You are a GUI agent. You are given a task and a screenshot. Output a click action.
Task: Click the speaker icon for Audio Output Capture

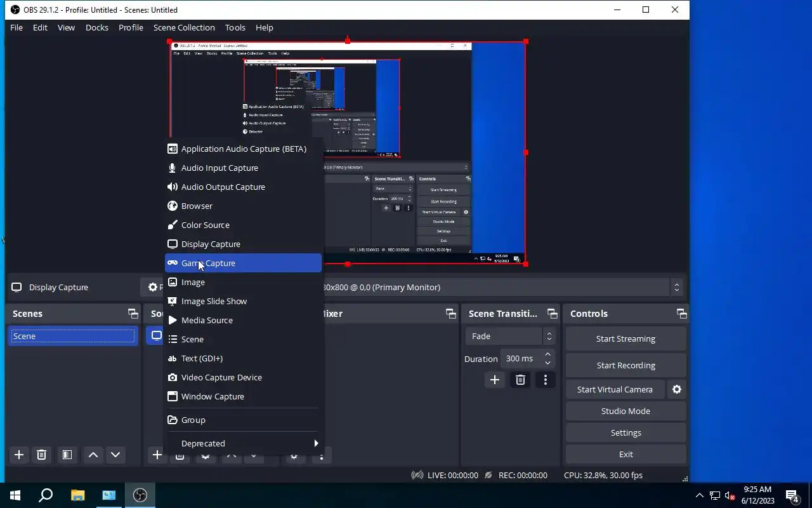click(x=172, y=187)
